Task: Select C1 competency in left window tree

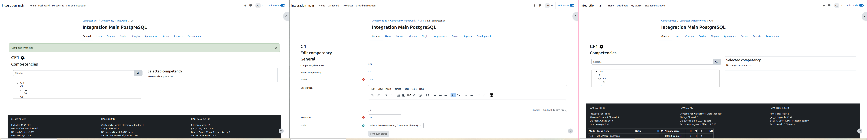Action: point(22,86)
